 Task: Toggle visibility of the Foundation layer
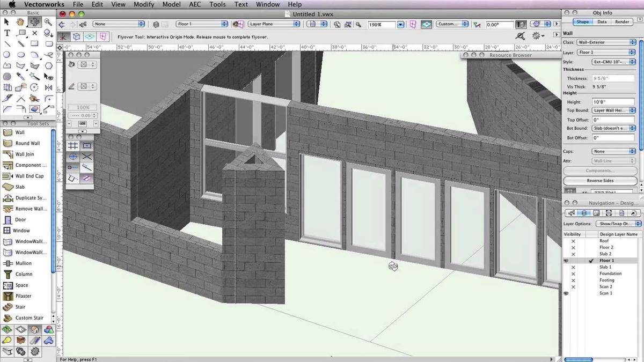[573, 274]
